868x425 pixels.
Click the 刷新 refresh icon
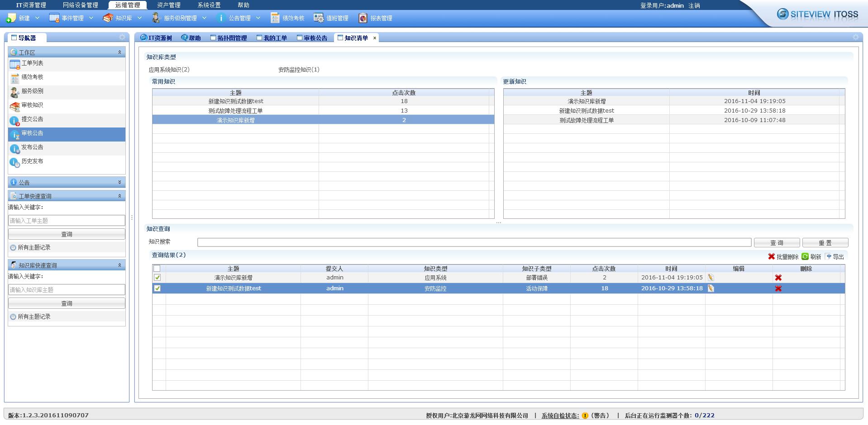tap(805, 256)
